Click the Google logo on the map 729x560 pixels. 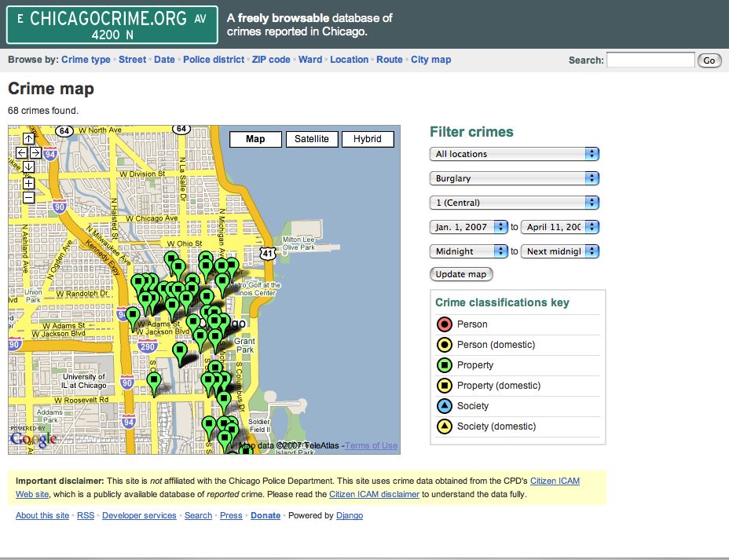pyautogui.click(x=33, y=439)
